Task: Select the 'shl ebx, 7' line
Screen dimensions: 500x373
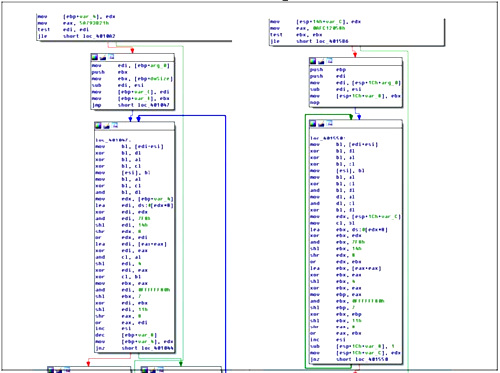Action: point(118,296)
